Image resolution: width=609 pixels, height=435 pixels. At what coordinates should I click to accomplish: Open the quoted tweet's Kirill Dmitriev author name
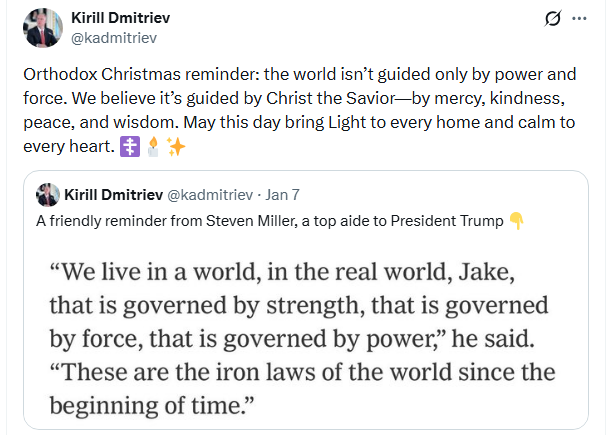[125, 193]
